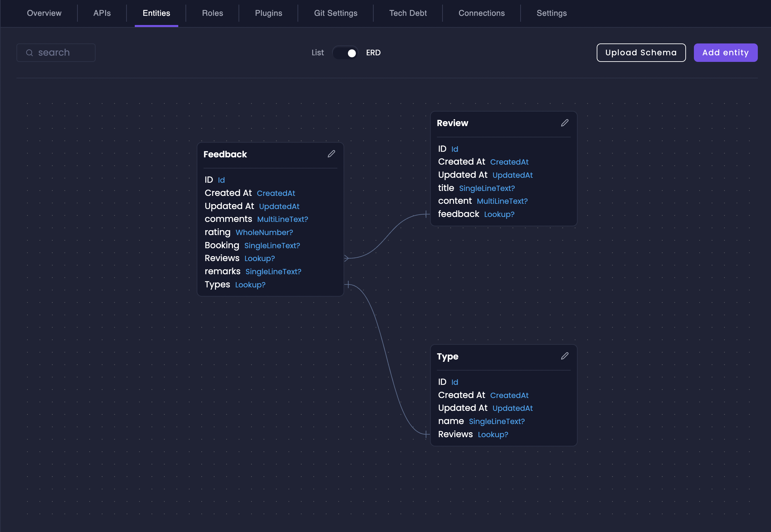
Task: Select the ERD view label
Action: click(x=373, y=53)
